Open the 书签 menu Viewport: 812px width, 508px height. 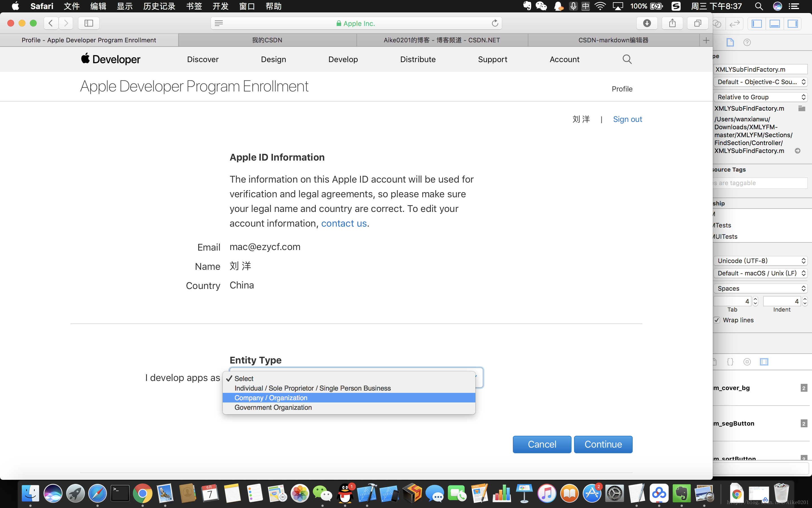[194, 6]
